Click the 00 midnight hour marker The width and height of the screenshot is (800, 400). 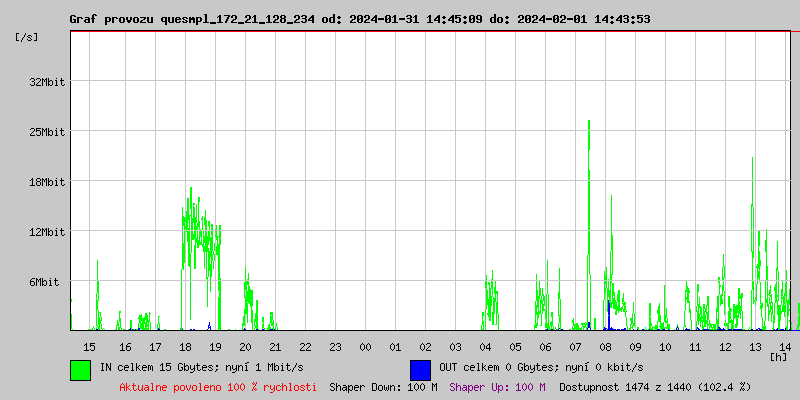365,346
